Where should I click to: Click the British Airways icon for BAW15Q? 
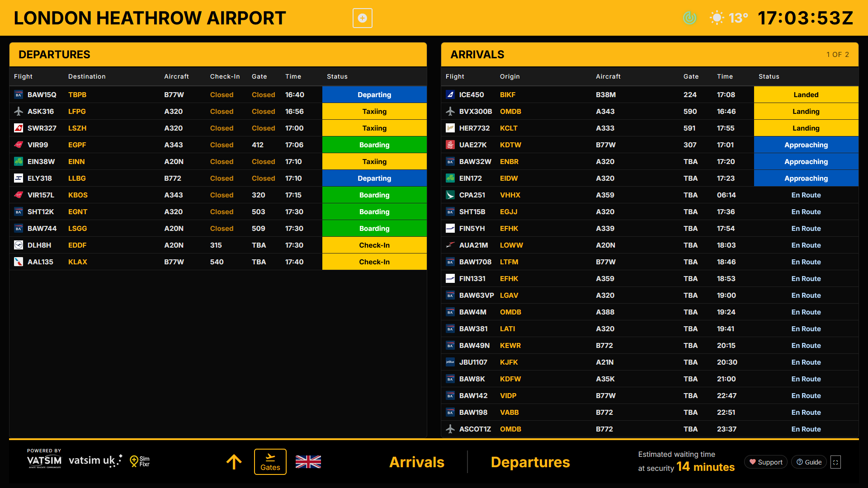click(x=19, y=95)
